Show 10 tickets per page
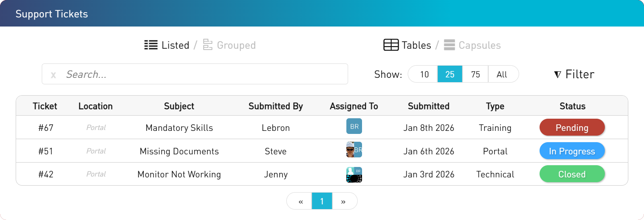This screenshot has height=220, width=644. (424, 74)
